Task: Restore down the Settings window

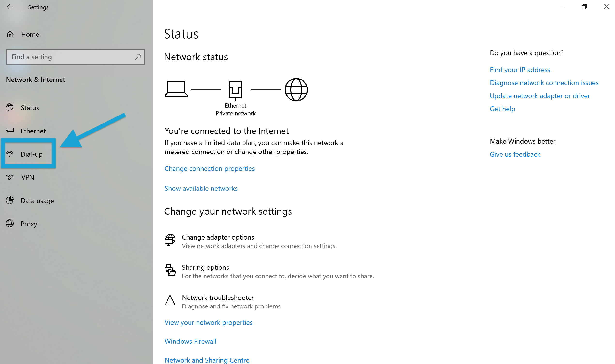Action: pos(584,7)
